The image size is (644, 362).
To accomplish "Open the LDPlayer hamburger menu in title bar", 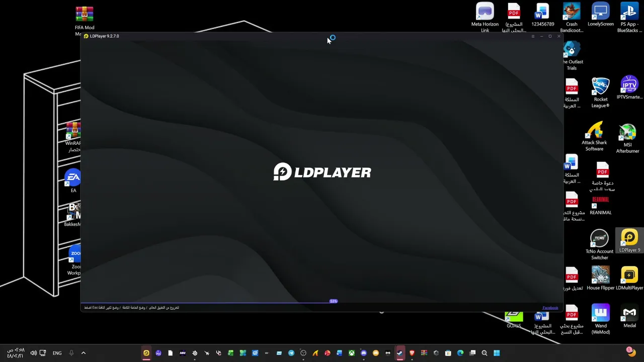I will [x=533, y=36].
